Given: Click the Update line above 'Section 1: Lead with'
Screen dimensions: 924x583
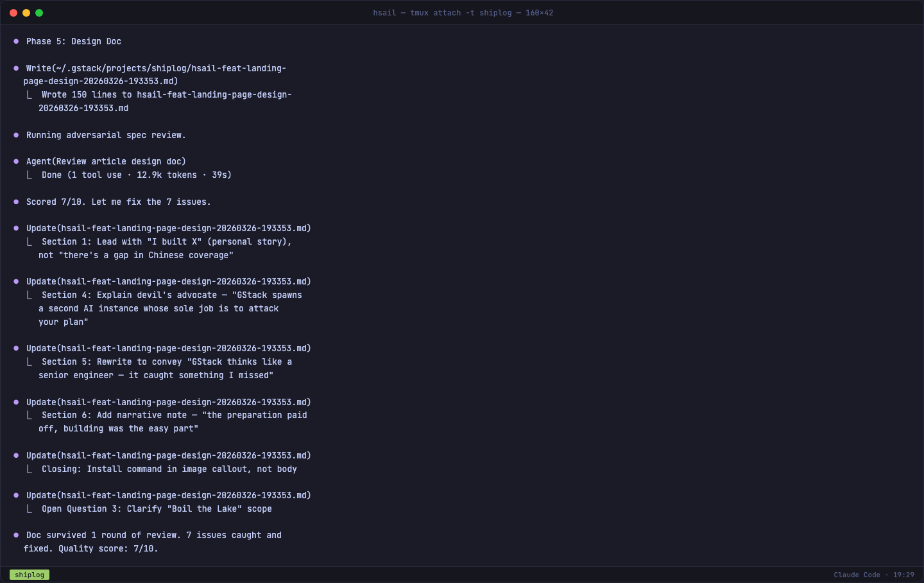Looking at the screenshot, I should pyautogui.click(x=169, y=228).
